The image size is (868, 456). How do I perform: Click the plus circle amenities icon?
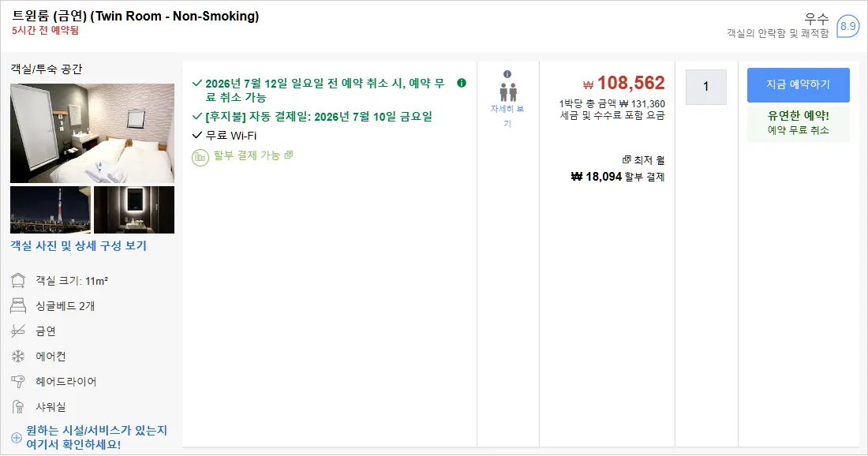pos(17,438)
